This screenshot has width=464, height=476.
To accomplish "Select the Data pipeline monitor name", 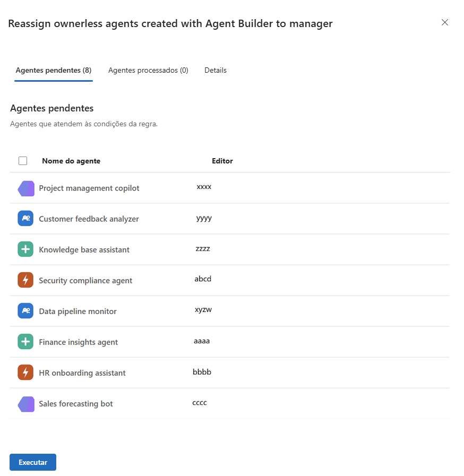I will (x=78, y=311).
